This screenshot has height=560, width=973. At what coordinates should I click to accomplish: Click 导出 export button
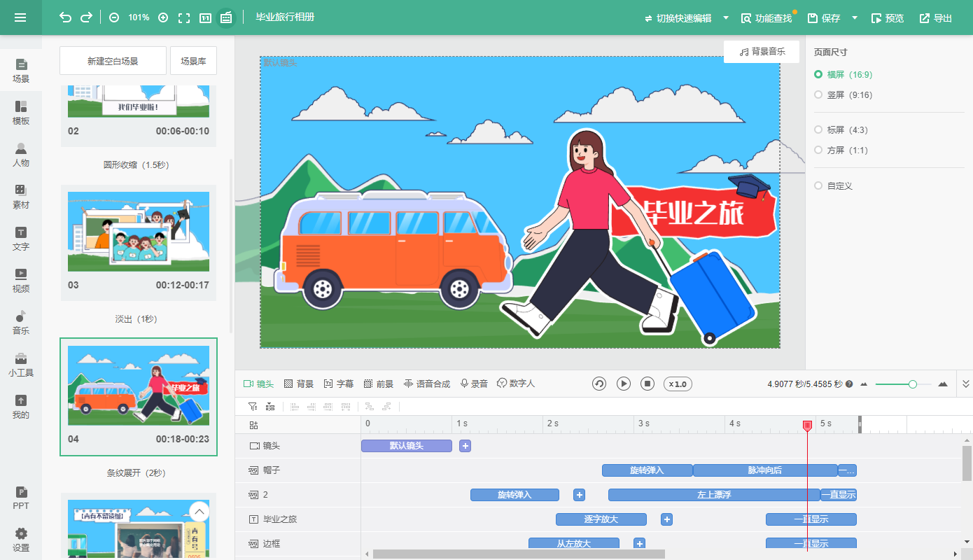click(x=935, y=18)
